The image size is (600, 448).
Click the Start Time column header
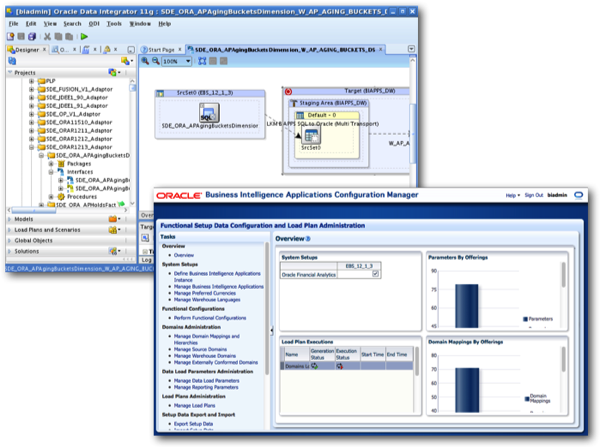click(x=372, y=354)
